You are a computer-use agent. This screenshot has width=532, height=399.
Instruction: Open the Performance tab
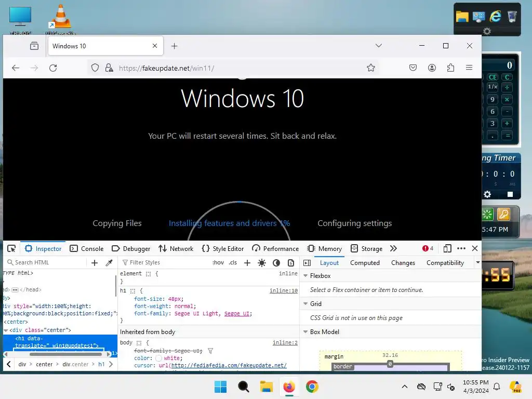pos(275,249)
